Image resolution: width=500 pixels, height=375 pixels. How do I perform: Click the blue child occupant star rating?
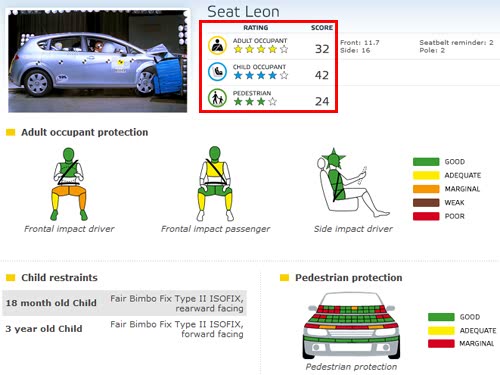pos(261,75)
